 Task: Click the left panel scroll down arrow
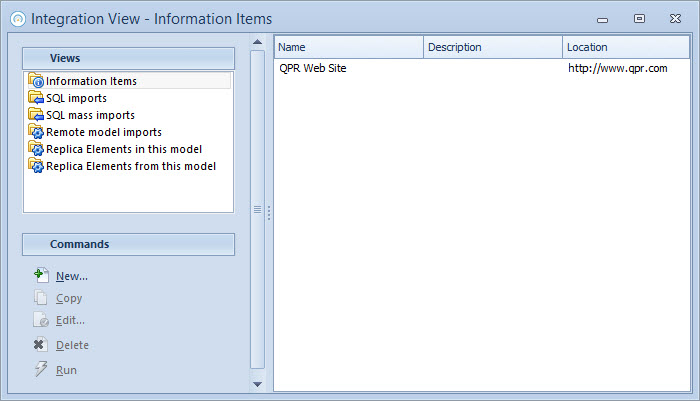pos(258,384)
